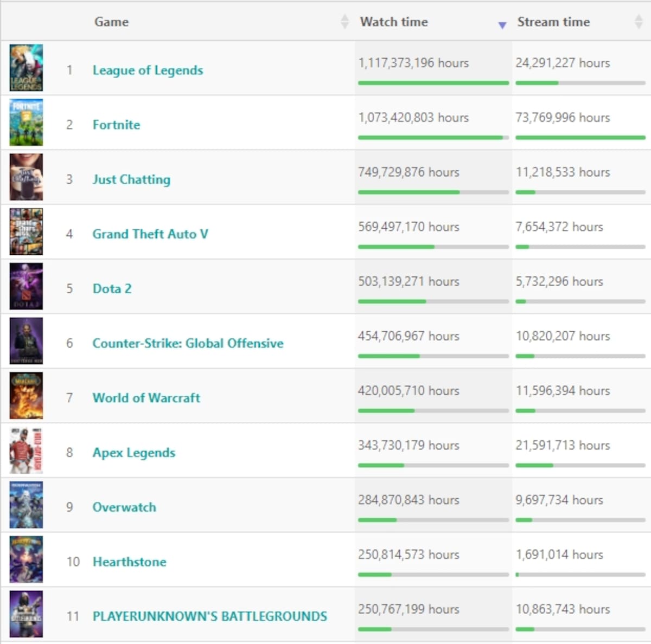Viewport: 651px width, 644px height.
Task: Select watch time value 749,729,876 hours
Action: point(409,172)
